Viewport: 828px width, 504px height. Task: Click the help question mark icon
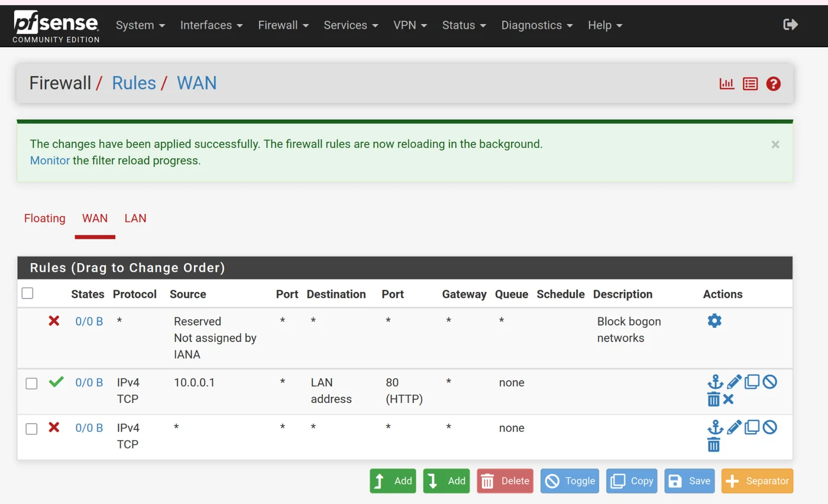773,83
